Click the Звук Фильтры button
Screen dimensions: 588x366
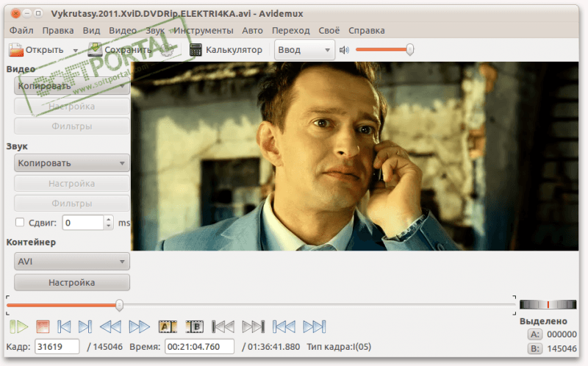pyautogui.click(x=72, y=204)
